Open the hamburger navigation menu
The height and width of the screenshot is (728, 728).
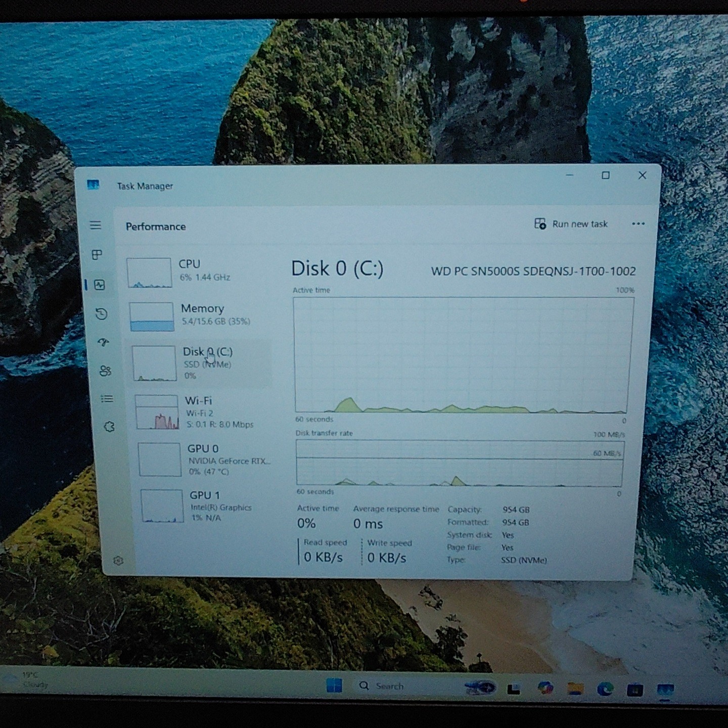96,225
